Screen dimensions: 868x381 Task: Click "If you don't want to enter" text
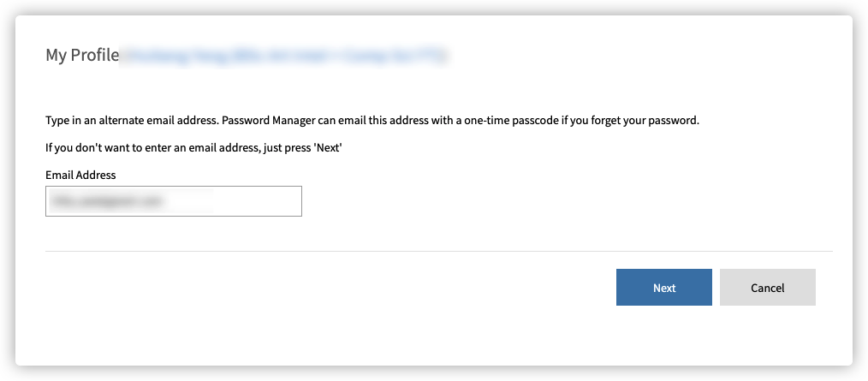pyautogui.click(x=115, y=147)
